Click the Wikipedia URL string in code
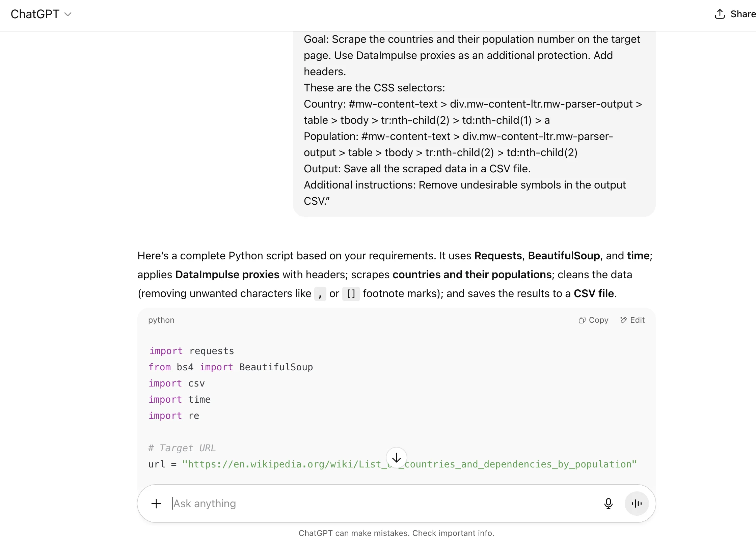Screen dimensions: 756x544 pos(409,464)
